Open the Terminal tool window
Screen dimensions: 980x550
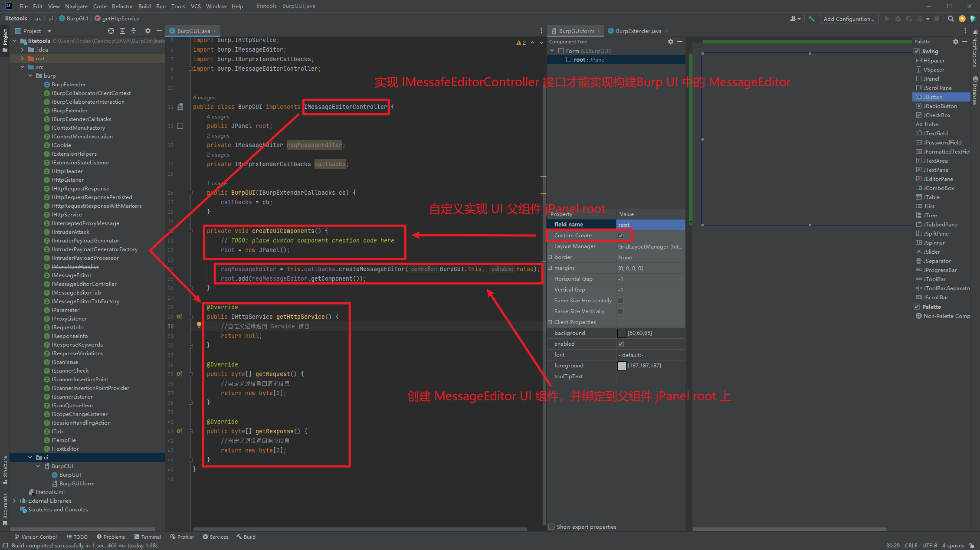[147, 537]
